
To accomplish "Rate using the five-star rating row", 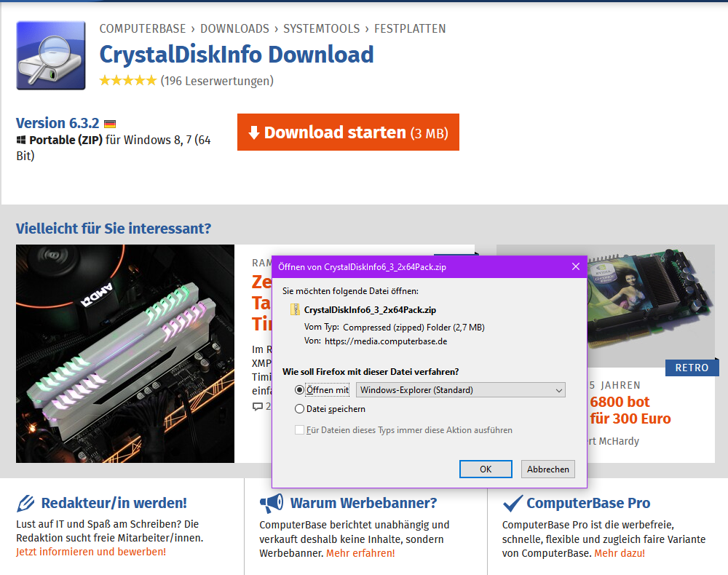I will tap(128, 81).
